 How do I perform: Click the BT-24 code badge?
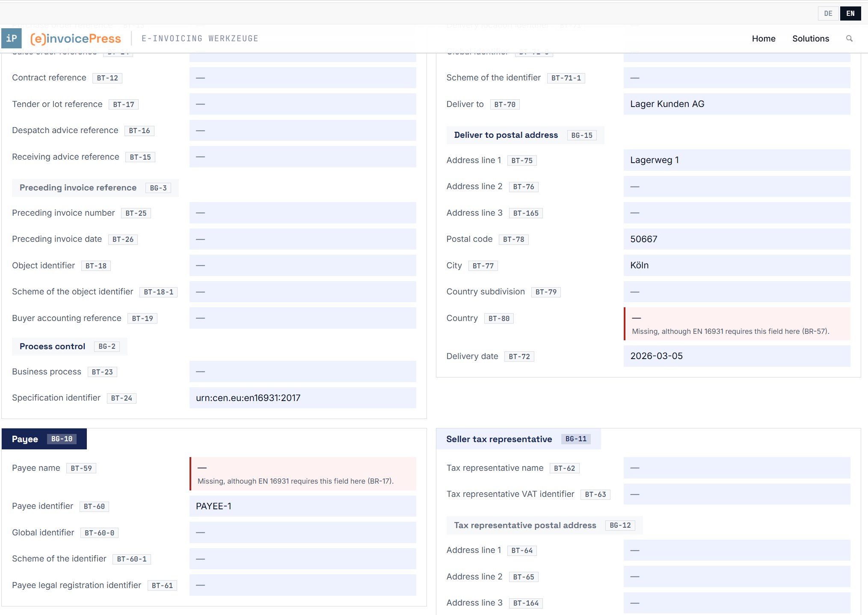(121, 398)
